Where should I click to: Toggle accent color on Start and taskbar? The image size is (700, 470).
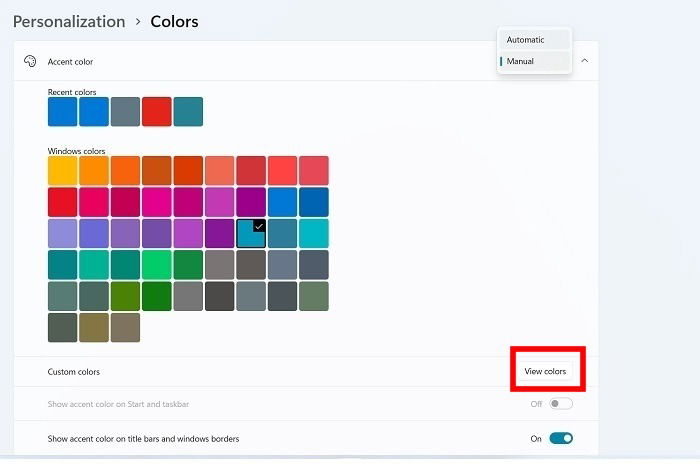click(561, 403)
